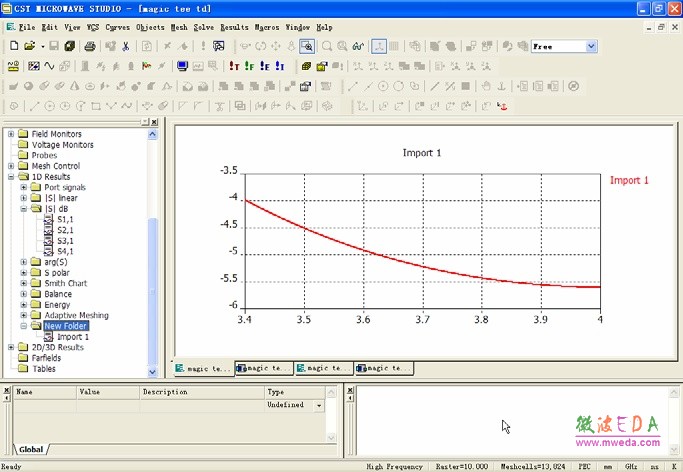Collapse the |S| dB folder
The image size is (683, 472).
coord(24,209)
